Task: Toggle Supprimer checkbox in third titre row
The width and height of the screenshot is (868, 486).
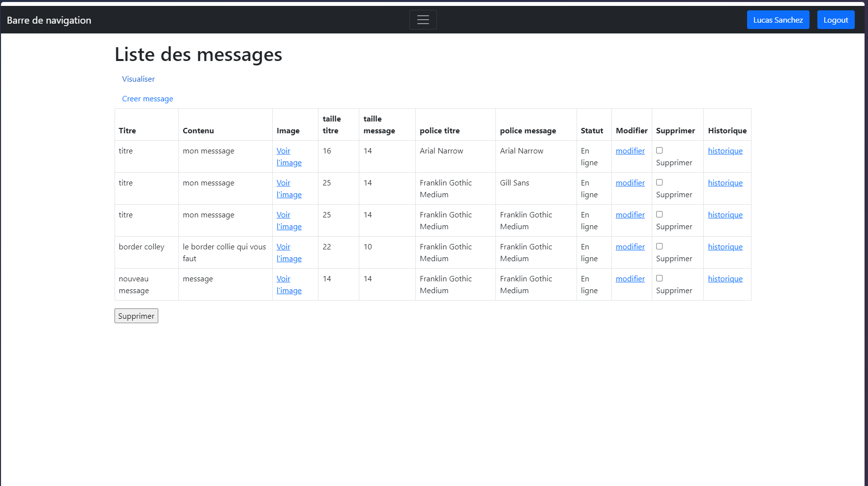Action: (x=659, y=214)
